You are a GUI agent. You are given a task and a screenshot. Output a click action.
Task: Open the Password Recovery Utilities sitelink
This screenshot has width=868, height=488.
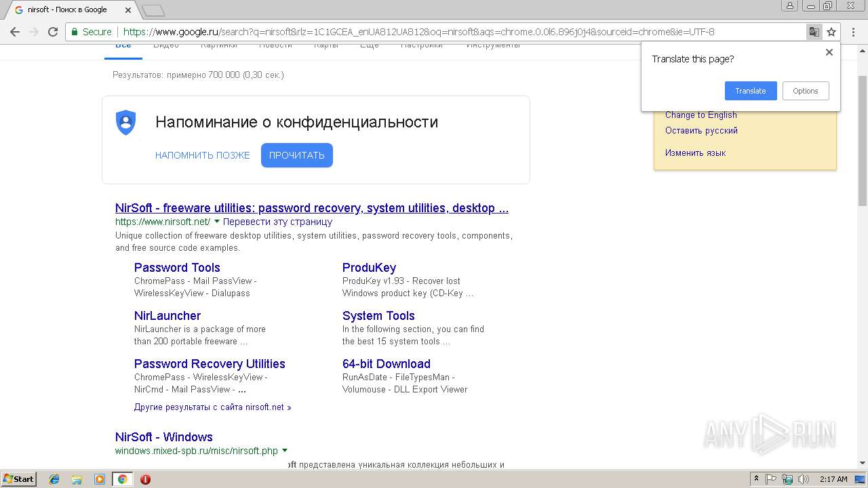[210, 364]
